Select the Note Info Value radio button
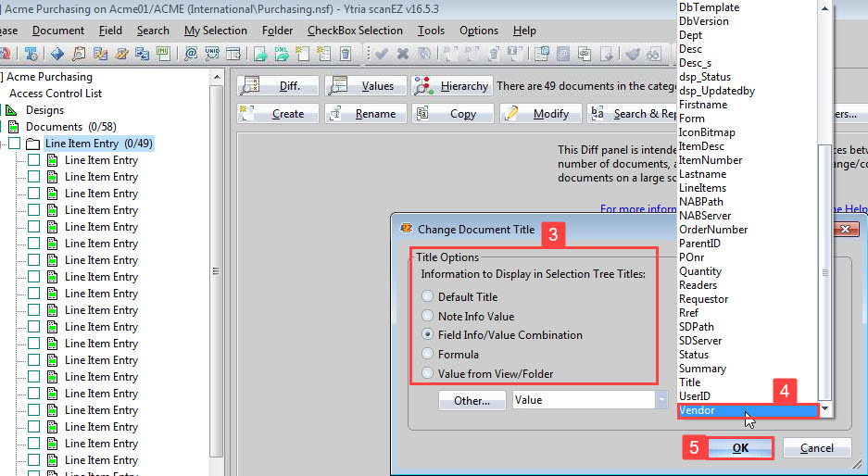 coord(427,316)
